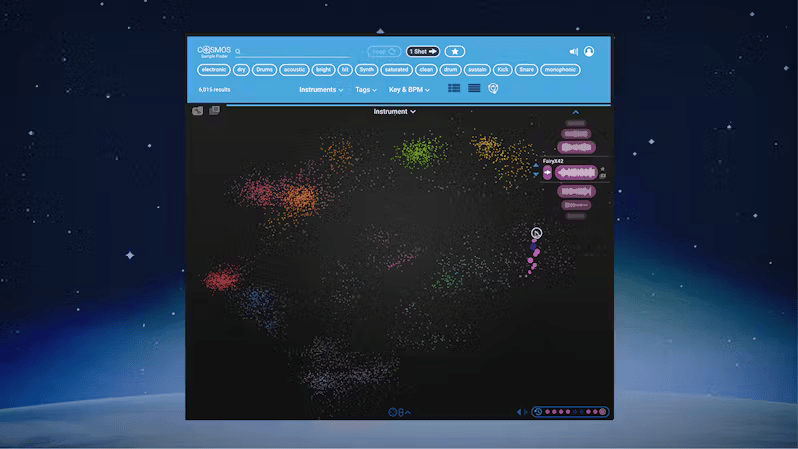Select the Drums tag
The width and height of the screenshot is (798, 449).
click(x=264, y=70)
